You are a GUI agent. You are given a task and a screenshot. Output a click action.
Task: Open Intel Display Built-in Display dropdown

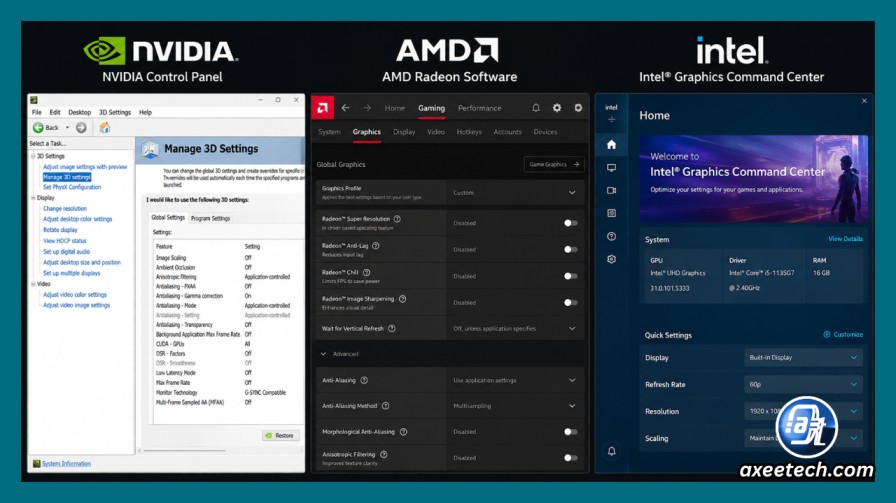click(803, 358)
